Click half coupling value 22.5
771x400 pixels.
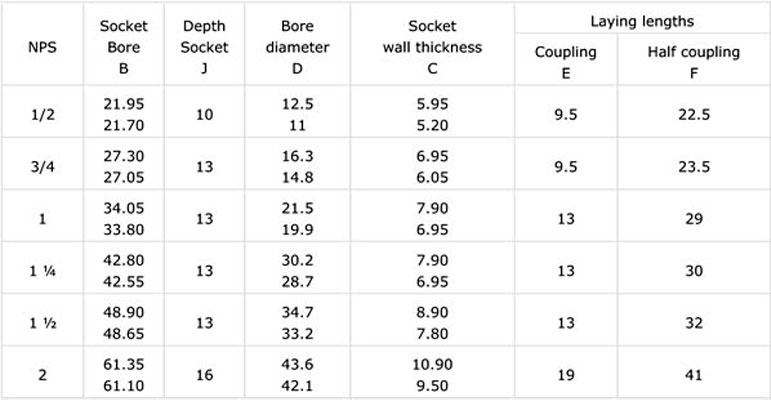point(694,115)
